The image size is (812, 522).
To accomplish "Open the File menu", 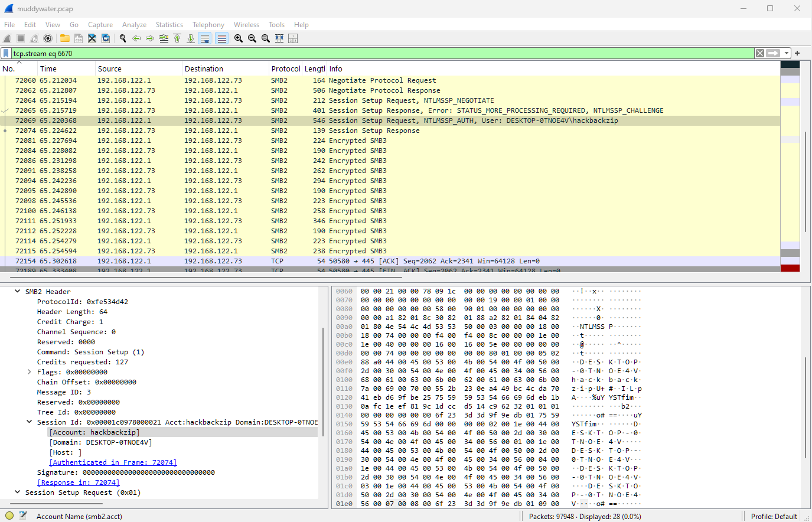I will click(9, 25).
